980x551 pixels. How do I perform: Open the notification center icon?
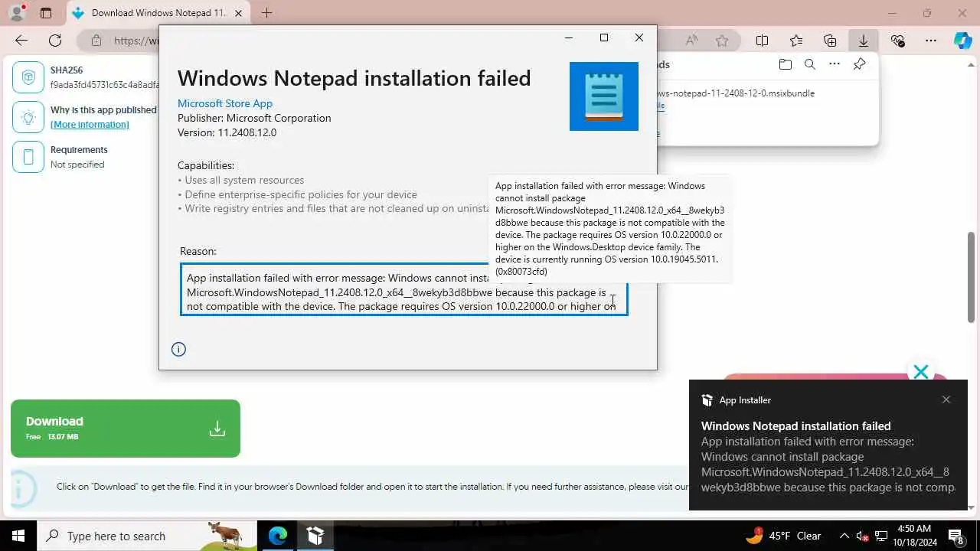[955, 536]
